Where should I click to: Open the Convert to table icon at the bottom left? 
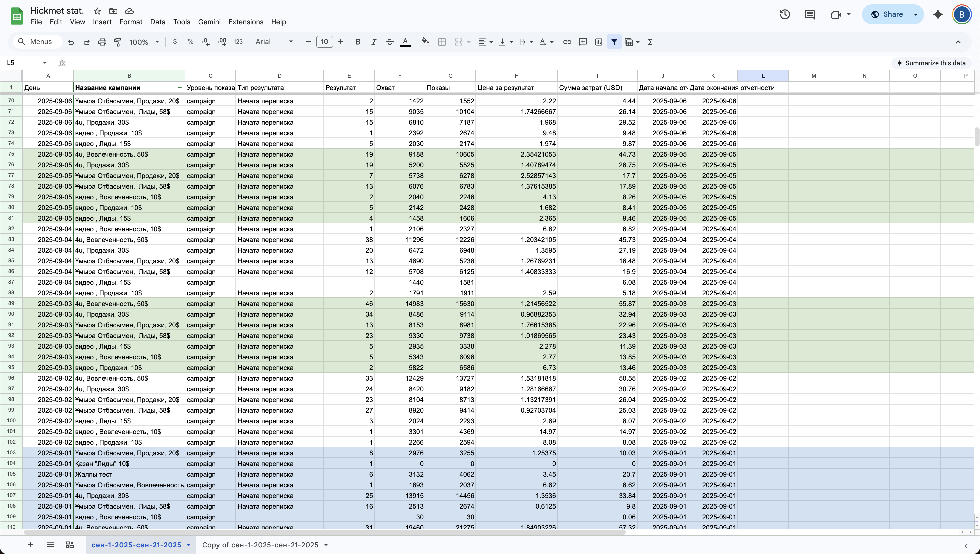(x=70, y=544)
